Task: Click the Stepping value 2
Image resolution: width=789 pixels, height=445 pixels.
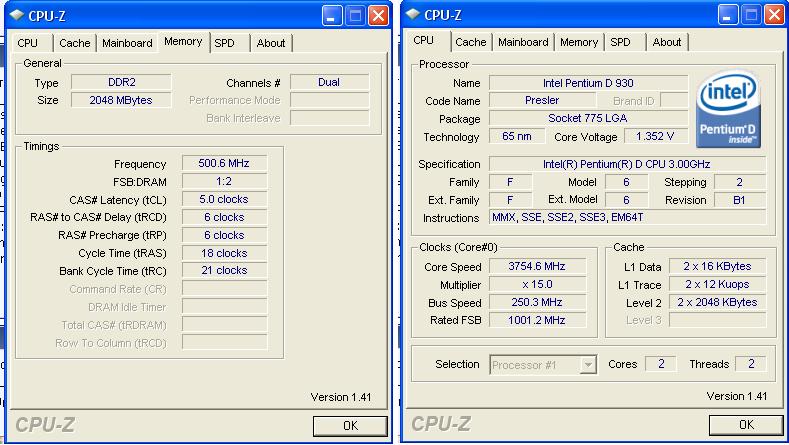Action: [x=740, y=182]
